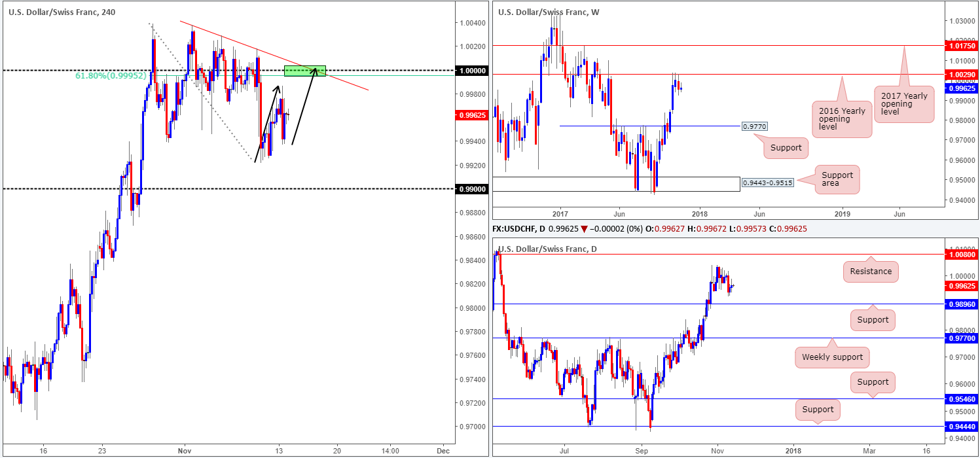Click the 'Dec' date on the 240 chart time axis
This screenshot has width=980, height=458.
[443, 451]
